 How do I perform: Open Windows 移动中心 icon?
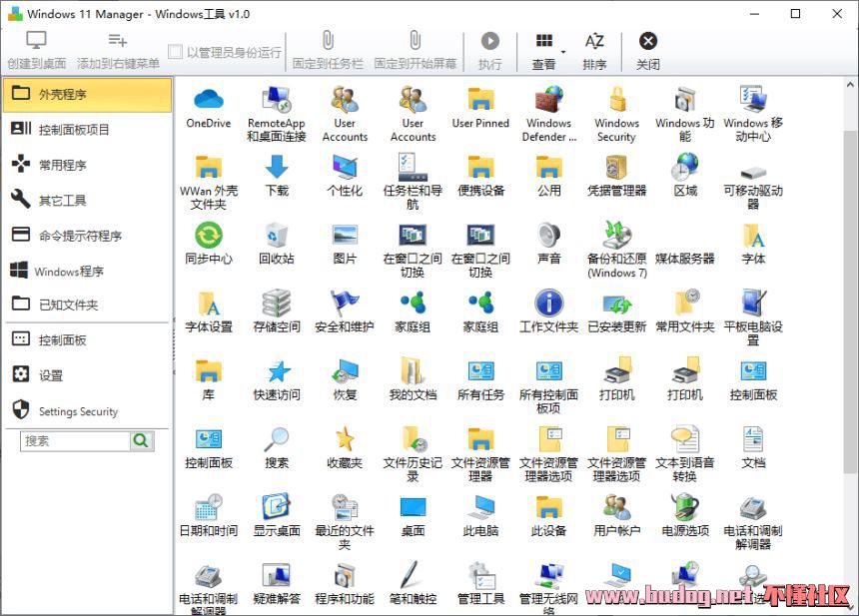pos(753,99)
